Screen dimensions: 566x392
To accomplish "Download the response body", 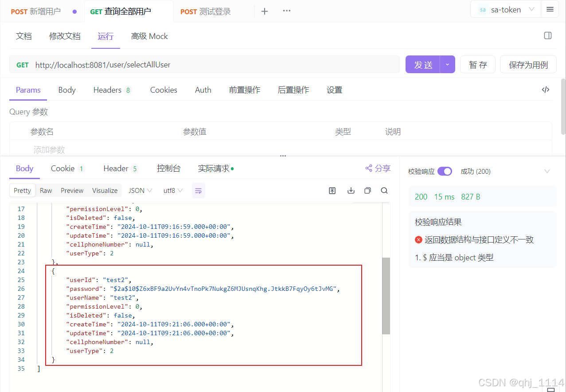I will click(351, 191).
